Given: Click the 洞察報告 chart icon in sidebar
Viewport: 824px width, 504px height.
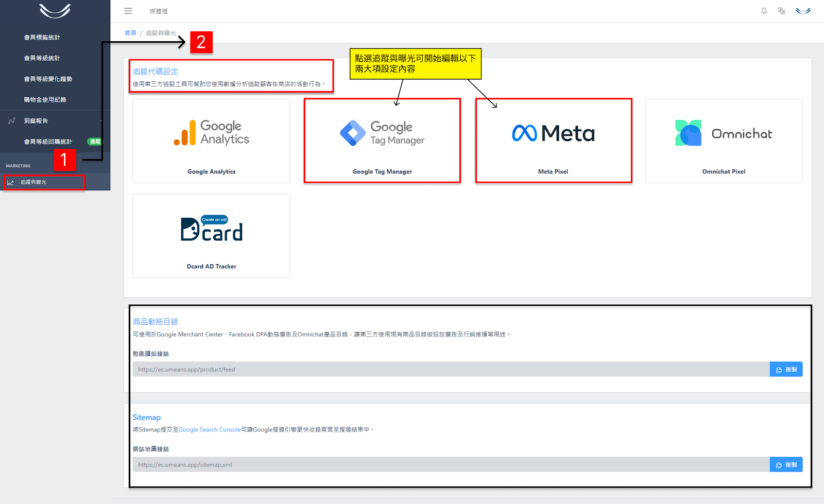Looking at the screenshot, I should [x=12, y=121].
